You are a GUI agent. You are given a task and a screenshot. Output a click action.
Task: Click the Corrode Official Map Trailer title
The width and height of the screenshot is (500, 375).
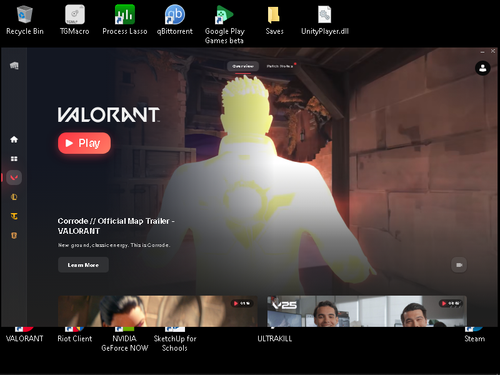[116, 226]
